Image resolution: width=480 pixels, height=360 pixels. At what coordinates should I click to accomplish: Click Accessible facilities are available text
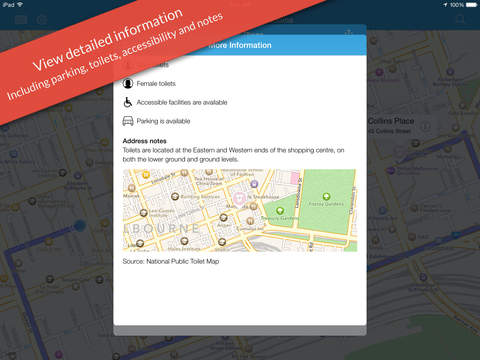point(182,102)
